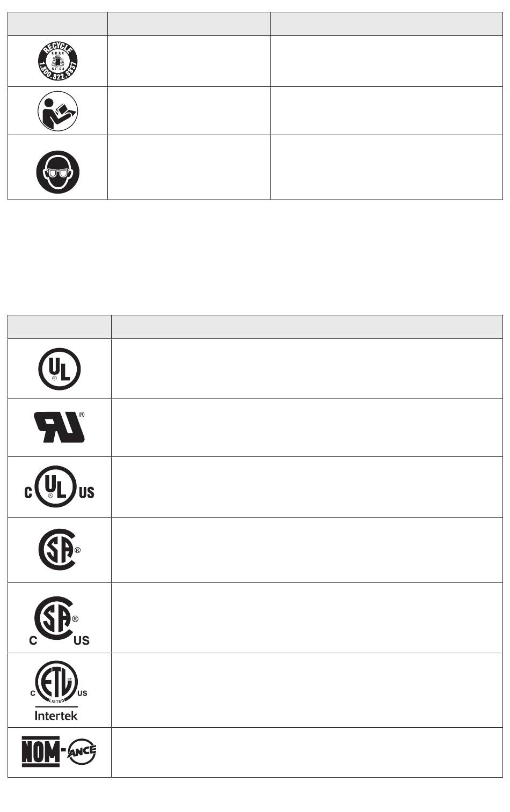Click the CSA mark without C/US letters
Screen dimensions: 510x812
pos(60,550)
